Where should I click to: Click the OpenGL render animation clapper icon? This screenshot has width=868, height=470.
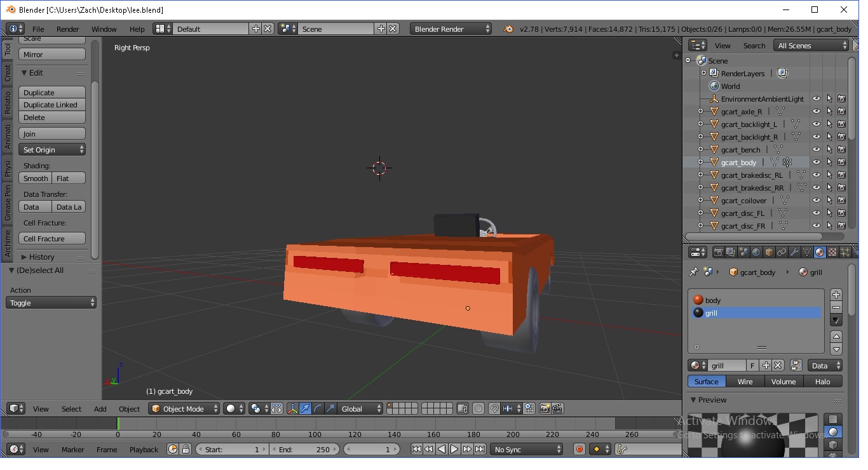[557, 408]
